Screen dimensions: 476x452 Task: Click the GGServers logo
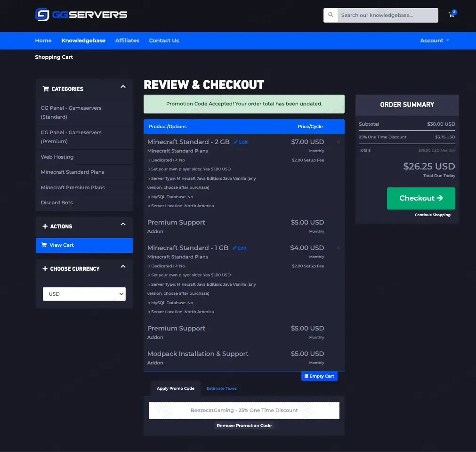point(81,15)
